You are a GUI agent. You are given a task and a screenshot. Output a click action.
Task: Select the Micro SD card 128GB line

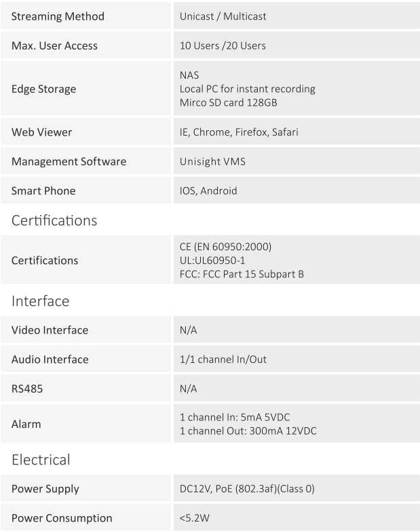pyautogui.click(x=228, y=102)
